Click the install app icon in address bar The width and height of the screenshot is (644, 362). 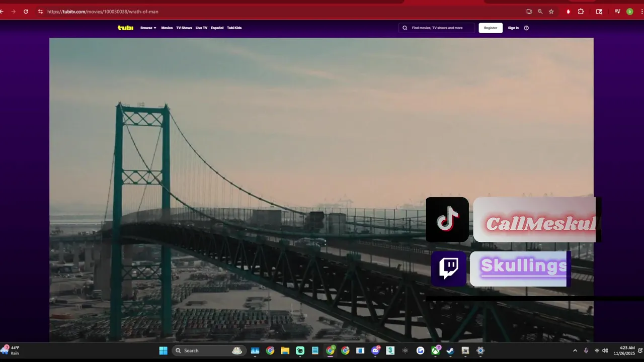tap(529, 12)
